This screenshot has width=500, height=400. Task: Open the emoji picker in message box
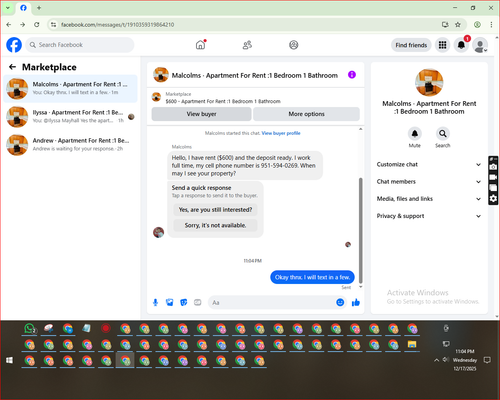pos(340,302)
